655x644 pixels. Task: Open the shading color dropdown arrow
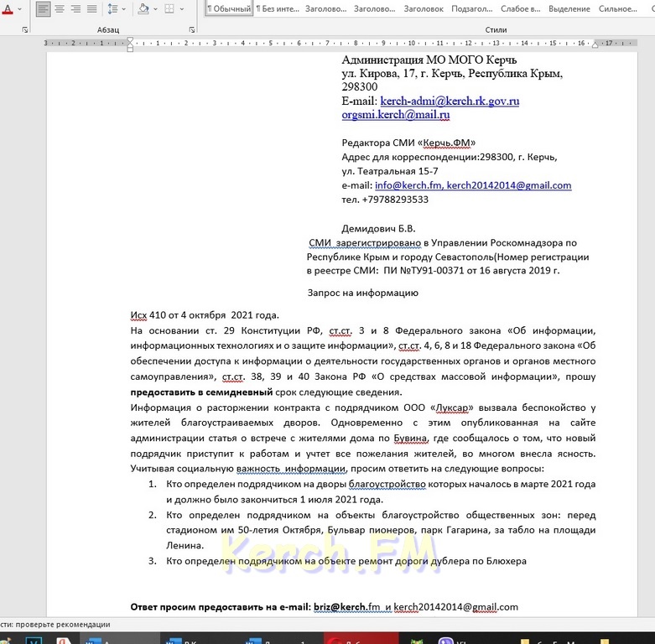coord(155,9)
